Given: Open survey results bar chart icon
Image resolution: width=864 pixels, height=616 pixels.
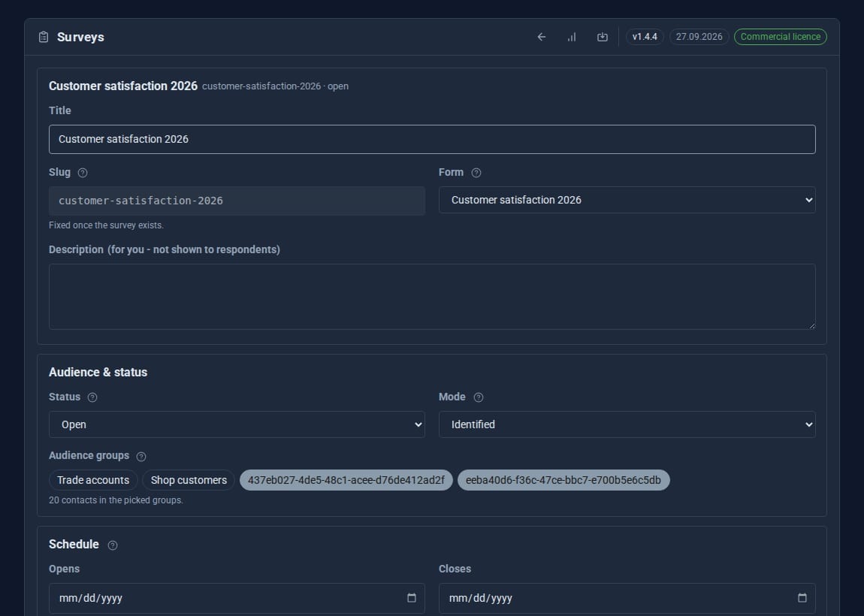Looking at the screenshot, I should tap(572, 37).
